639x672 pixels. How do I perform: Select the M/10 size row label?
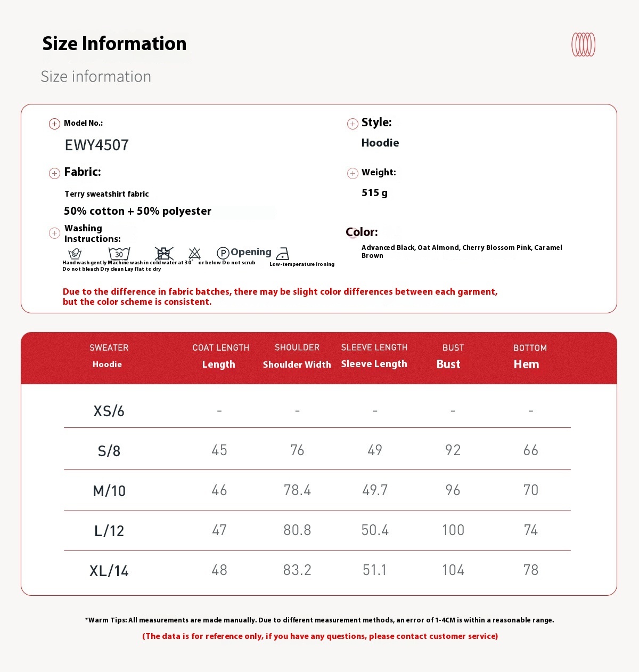coord(109,491)
